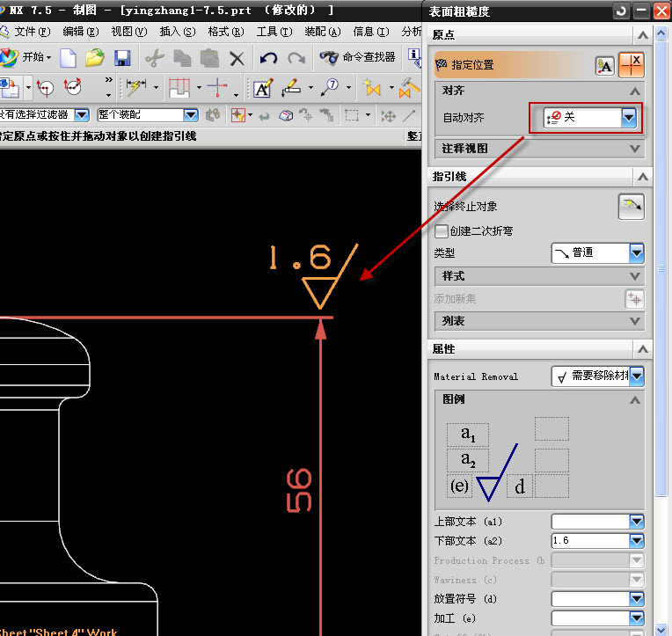The image size is (672, 636).
Task: Save the part with the floppy disk icon
Action: (122, 58)
